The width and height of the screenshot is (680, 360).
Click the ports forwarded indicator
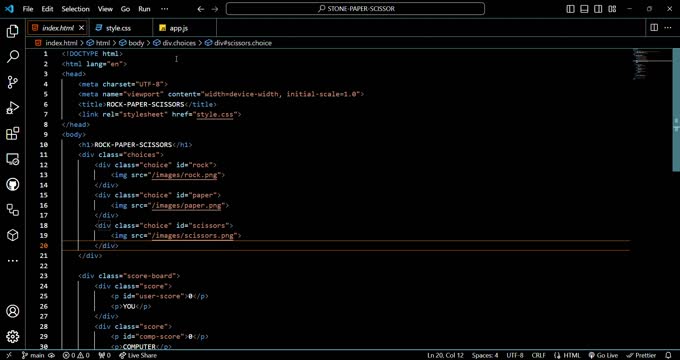105,355
